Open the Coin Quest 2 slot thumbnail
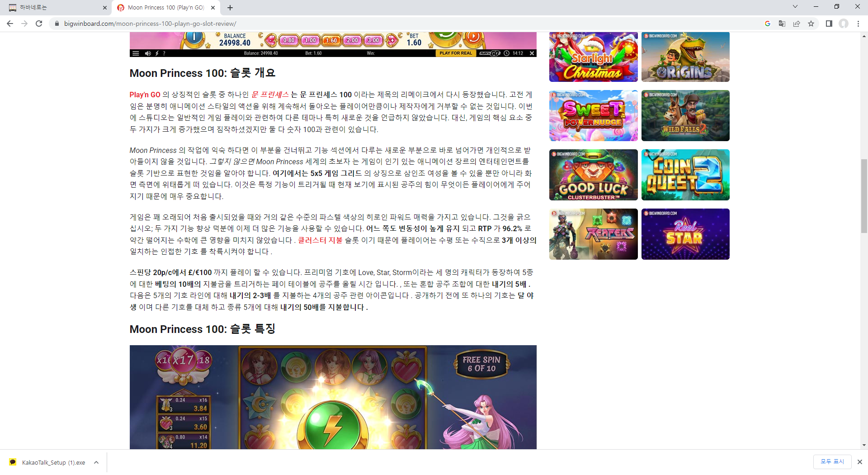 pos(685,175)
